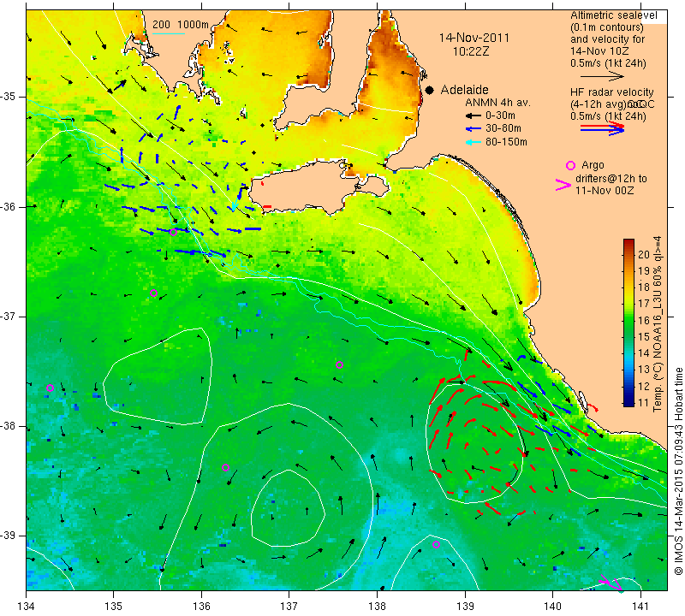Screen dimensions: 685x616
Task: Click the date label 14-Nov-2011
Action: pos(474,38)
